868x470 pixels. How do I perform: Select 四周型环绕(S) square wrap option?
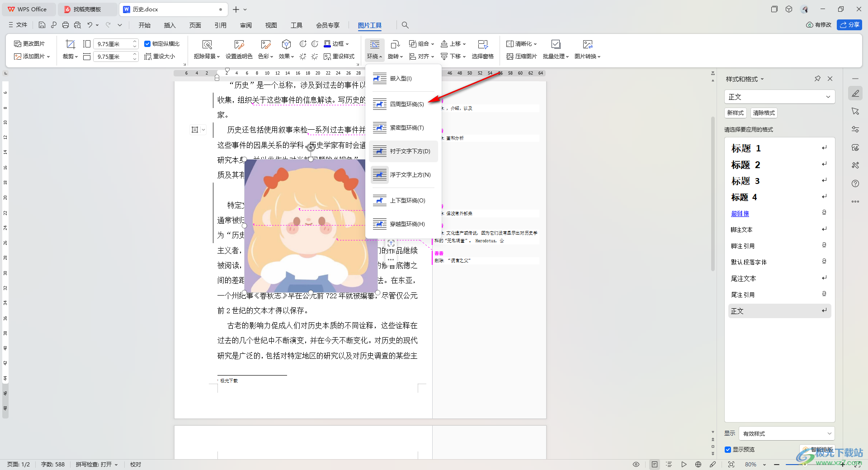tap(403, 104)
